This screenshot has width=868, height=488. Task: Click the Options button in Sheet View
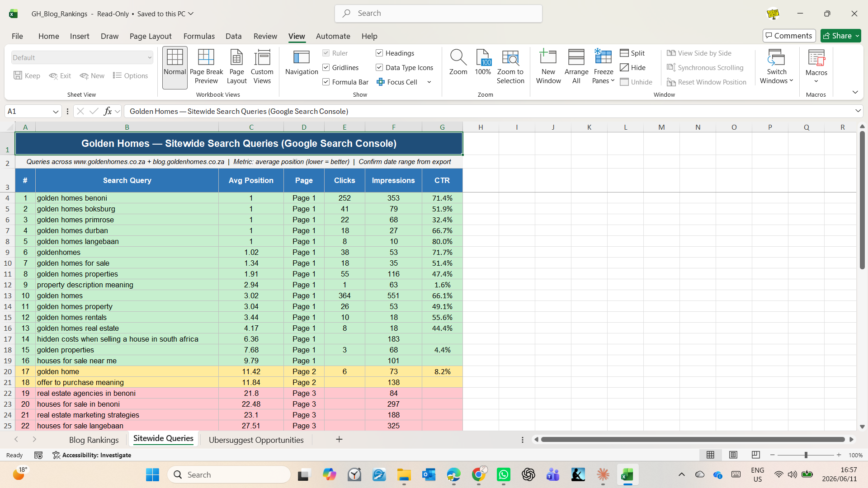[130, 76]
